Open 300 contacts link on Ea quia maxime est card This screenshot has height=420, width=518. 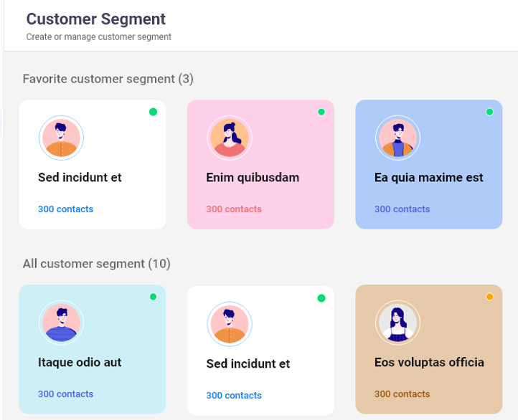coord(402,209)
